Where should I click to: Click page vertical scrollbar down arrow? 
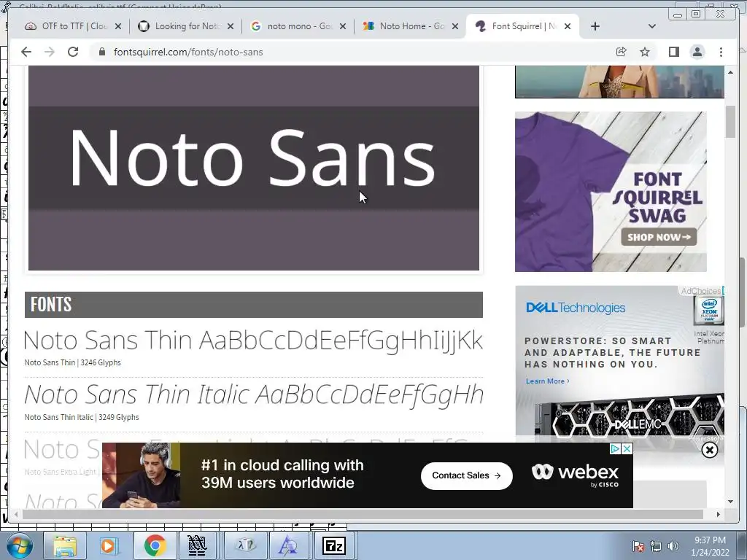(x=730, y=502)
